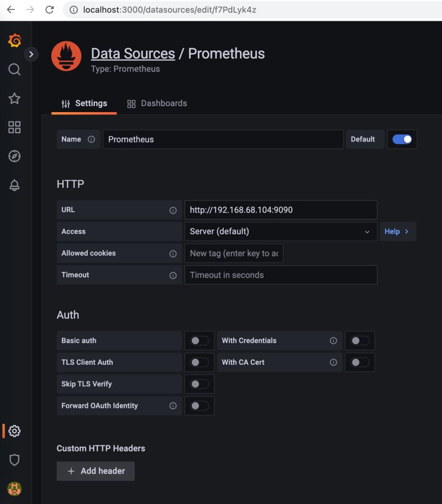Disable the Default data source toggle
Image resolution: width=442 pixels, height=504 pixels.
402,139
